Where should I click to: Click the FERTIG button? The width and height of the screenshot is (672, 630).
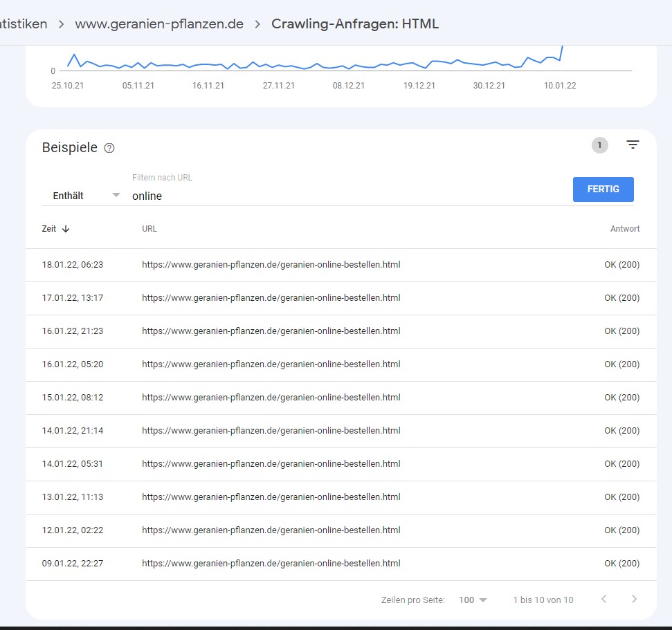click(603, 189)
